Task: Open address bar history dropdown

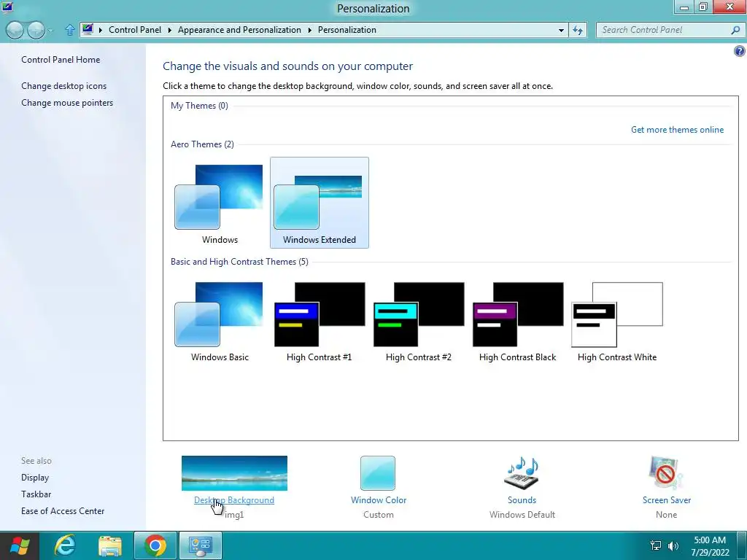Action: 561,30
